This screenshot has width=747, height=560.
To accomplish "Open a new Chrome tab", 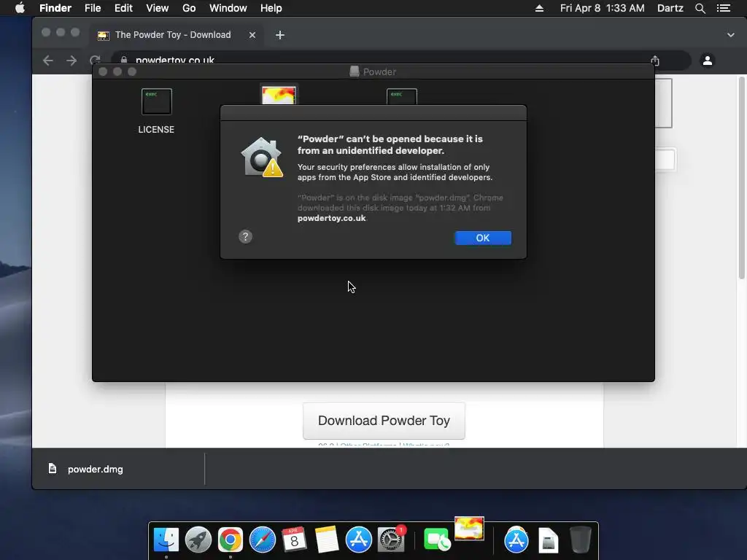I will pos(280,35).
